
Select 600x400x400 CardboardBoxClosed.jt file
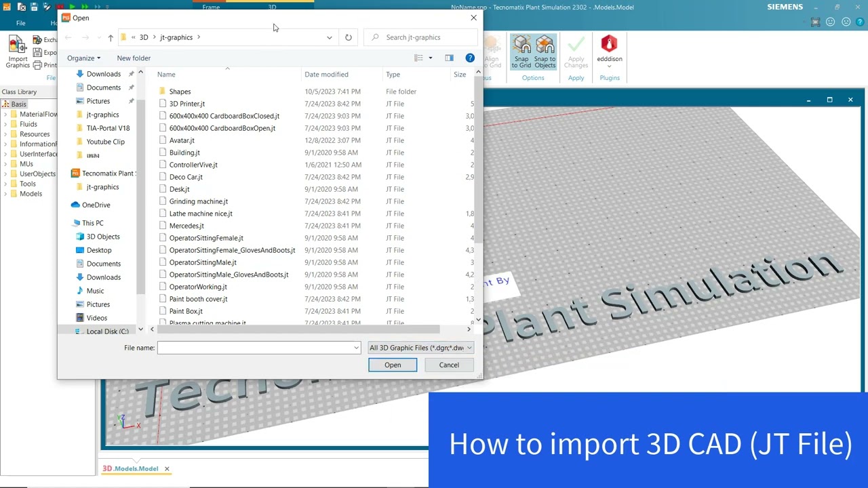(224, 116)
